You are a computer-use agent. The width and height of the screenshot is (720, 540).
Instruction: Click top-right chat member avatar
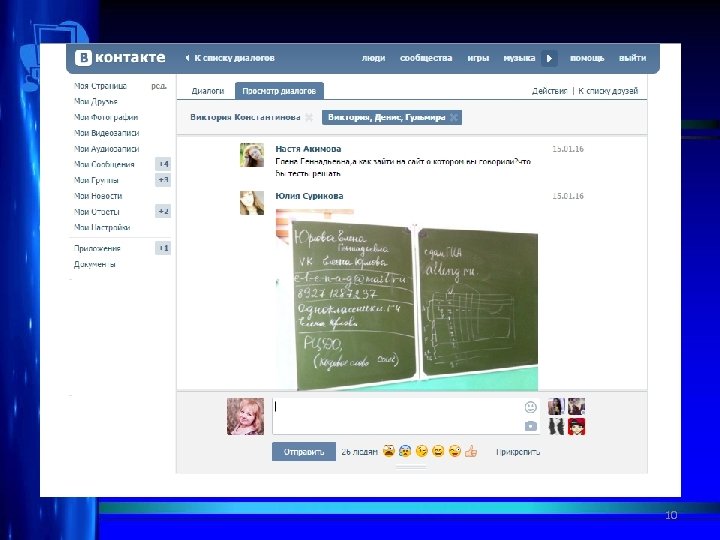tap(576, 406)
